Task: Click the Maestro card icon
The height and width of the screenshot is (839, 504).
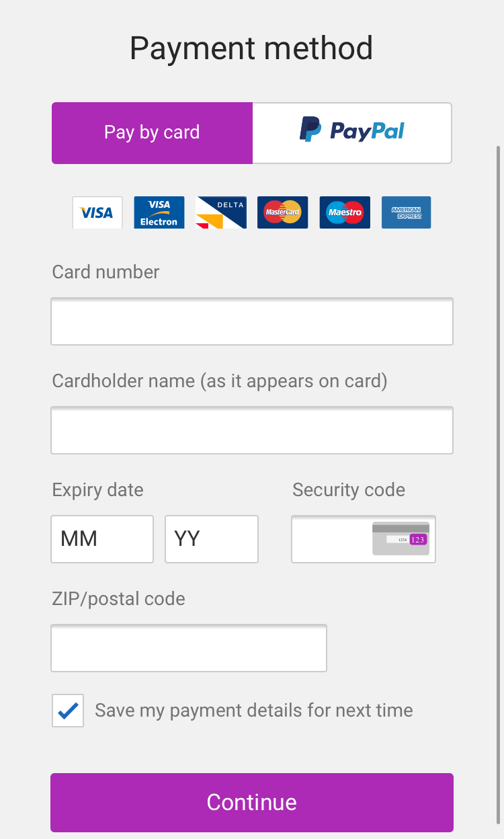Action: tap(345, 212)
